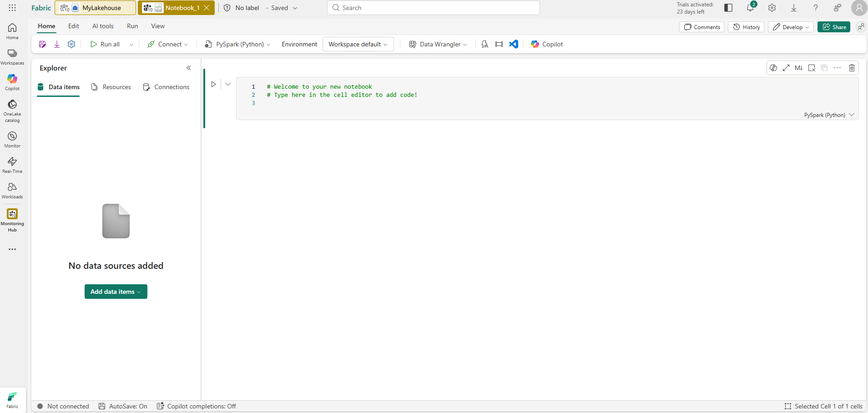Image resolution: width=868 pixels, height=413 pixels.
Task: Expand the cell to full screen
Action: point(786,68)
